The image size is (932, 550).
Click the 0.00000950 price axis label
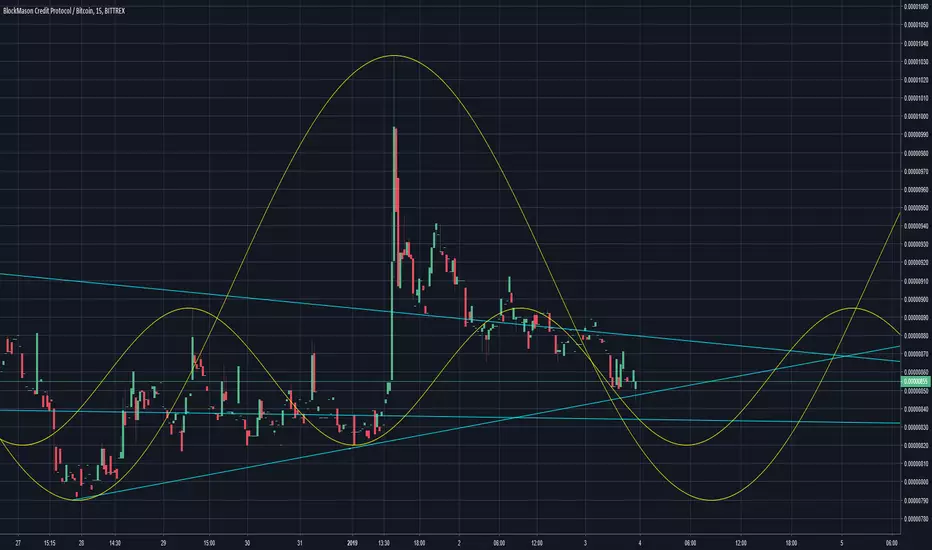point(917,208)
